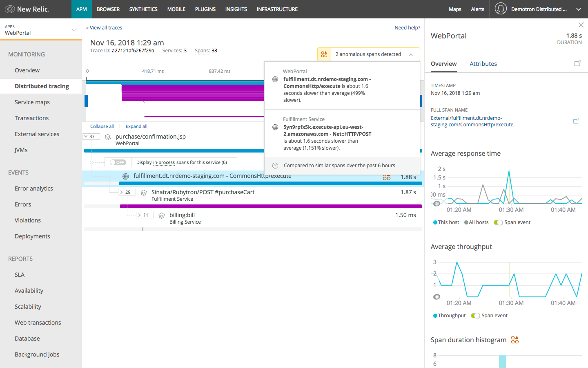Toggle Span event on response time chart
This screenshot has width=588, height=368.
click(498, 222)
